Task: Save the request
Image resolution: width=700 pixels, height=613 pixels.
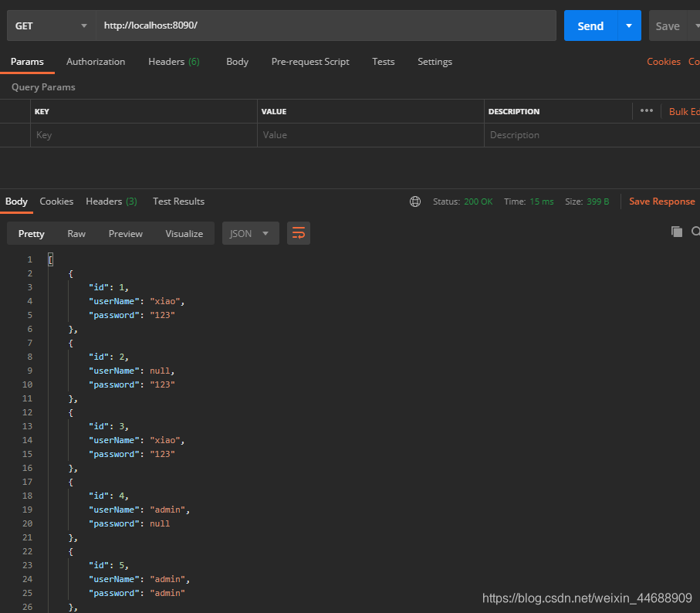Action: point(668,26)
